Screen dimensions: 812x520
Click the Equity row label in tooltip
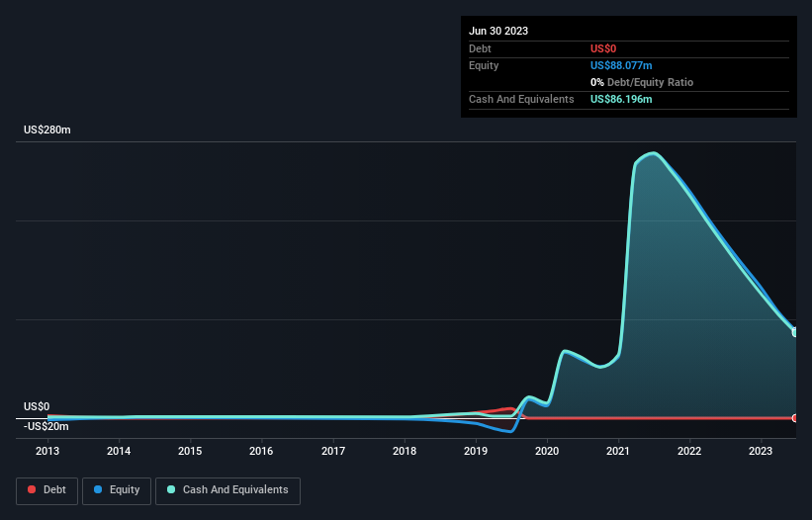[x=484, y=65]
